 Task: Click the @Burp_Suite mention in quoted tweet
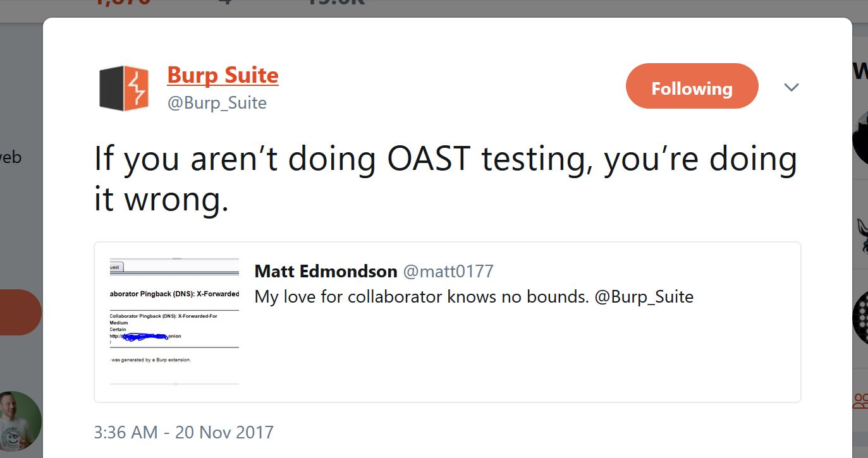pyautogui.click(x=644, y=297)
